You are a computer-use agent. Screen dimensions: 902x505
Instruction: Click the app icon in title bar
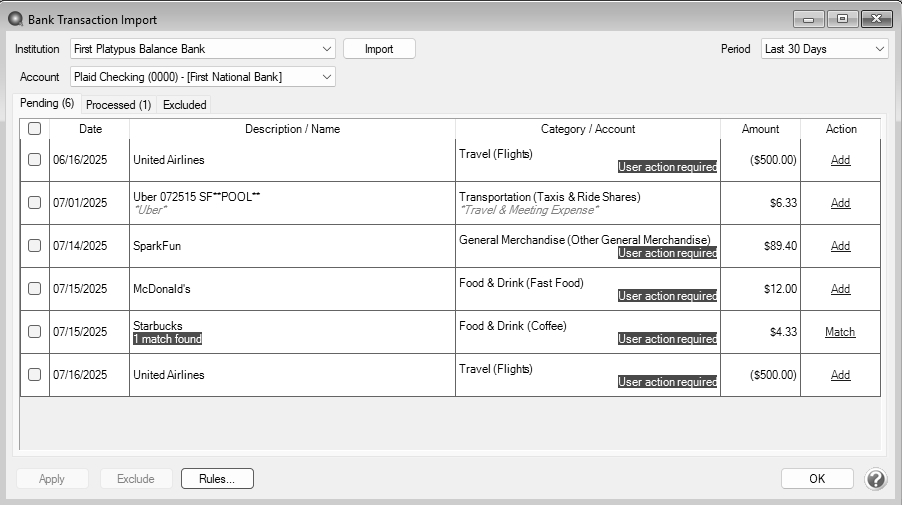[x=16, y=19]
